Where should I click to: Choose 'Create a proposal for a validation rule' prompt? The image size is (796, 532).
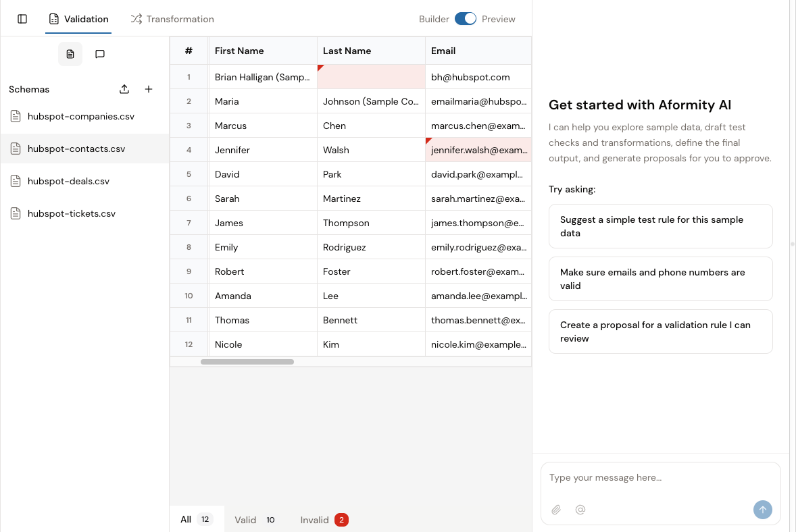[x=660, y=331]
